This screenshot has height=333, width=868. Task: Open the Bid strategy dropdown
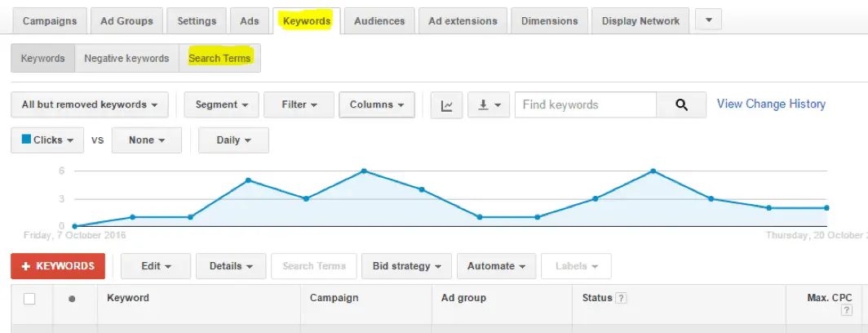(x=407, y=266)
